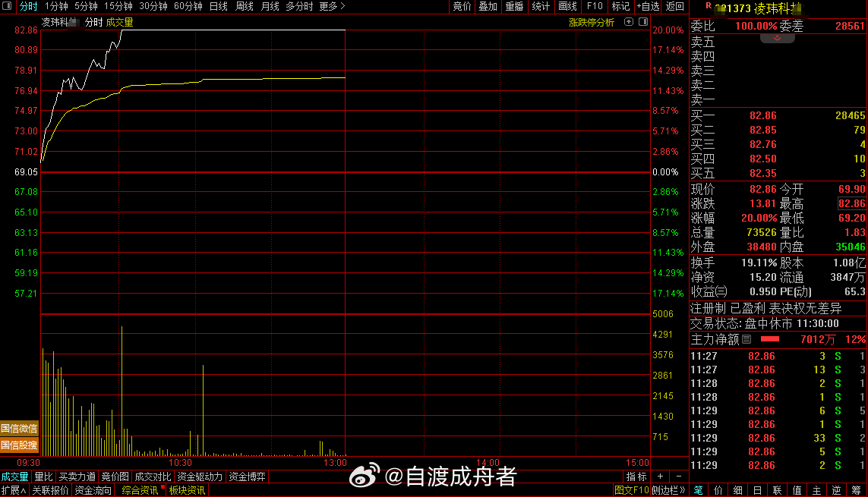Select the 资金驱动力 indicator tab

pos(200,477)
